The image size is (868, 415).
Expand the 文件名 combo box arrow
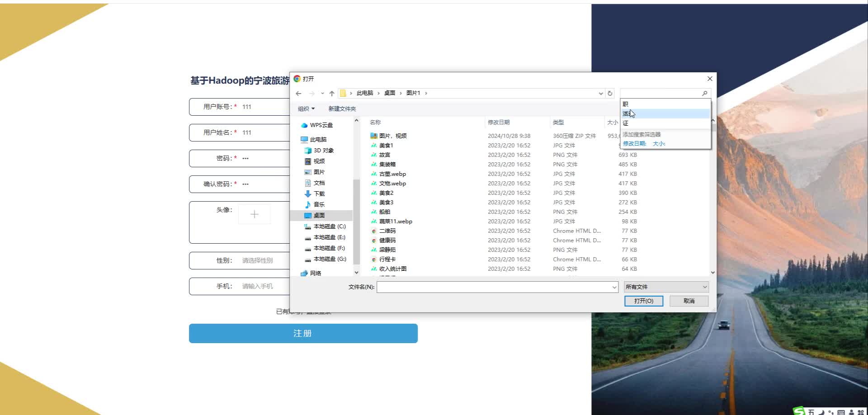pos(614,287)
